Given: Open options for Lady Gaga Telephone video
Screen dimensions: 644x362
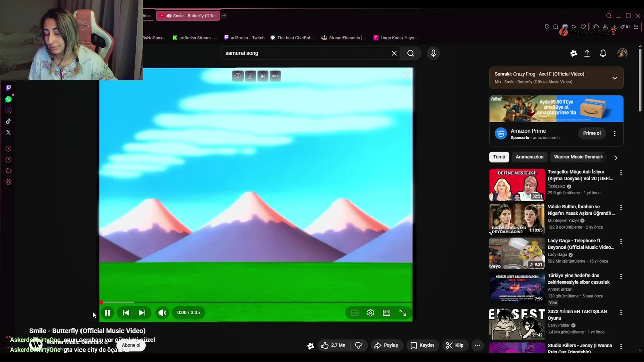Looking at the screenshot, I should point(621,242).
